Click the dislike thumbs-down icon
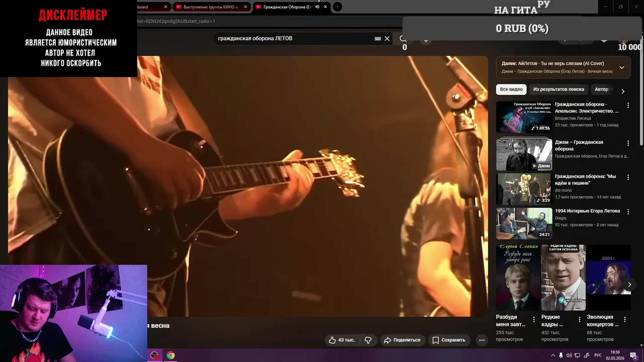644x362 pixels. coord(368,340)
